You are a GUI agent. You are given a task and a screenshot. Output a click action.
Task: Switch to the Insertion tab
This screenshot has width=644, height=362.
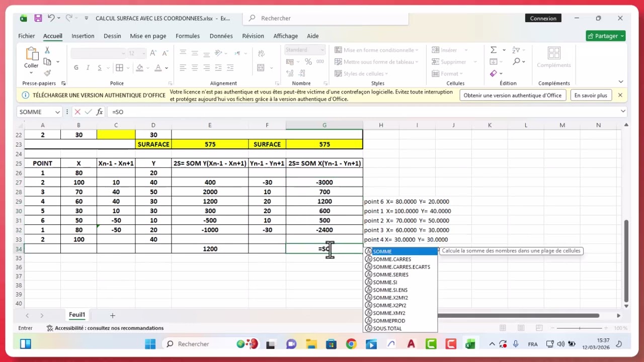[83, 36]
